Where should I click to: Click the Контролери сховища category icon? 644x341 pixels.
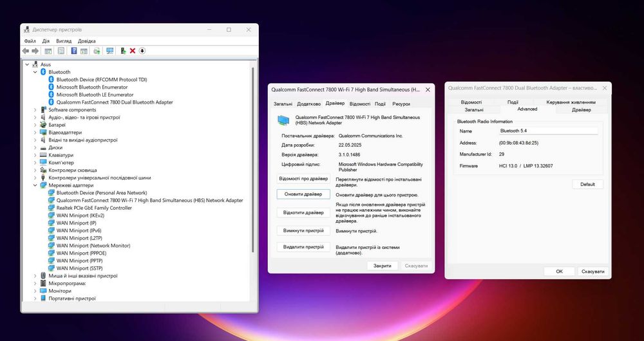[x=43, y=170]
